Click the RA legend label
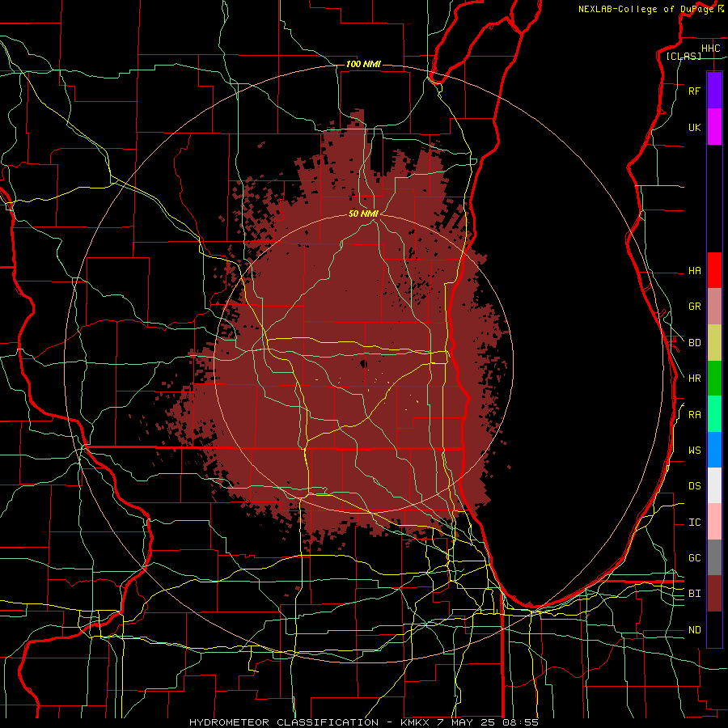The width and height of the screenshot is (728, 728). (694, 415)
